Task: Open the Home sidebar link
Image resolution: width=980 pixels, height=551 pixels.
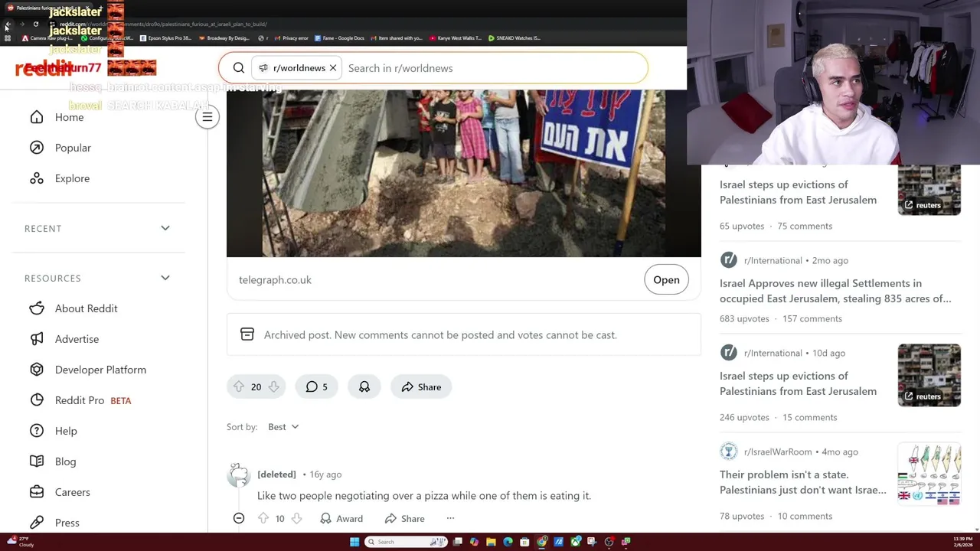Action: coord(69,117)
